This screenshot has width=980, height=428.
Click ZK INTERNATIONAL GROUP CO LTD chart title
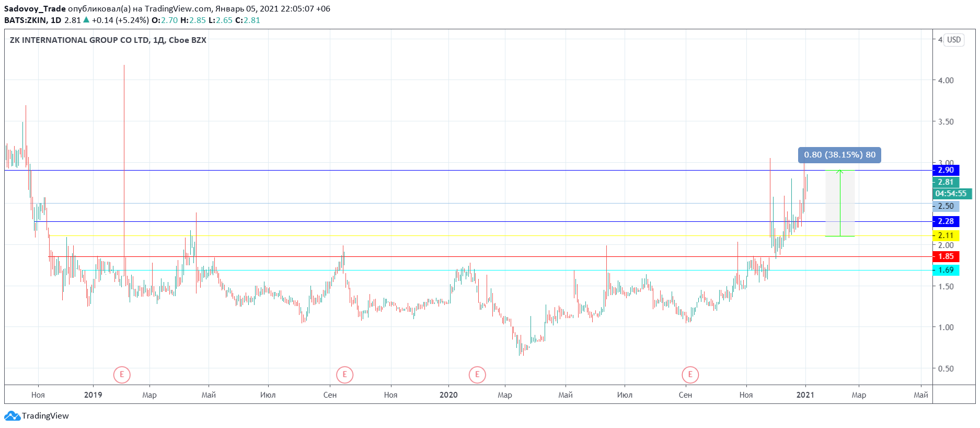79,40
